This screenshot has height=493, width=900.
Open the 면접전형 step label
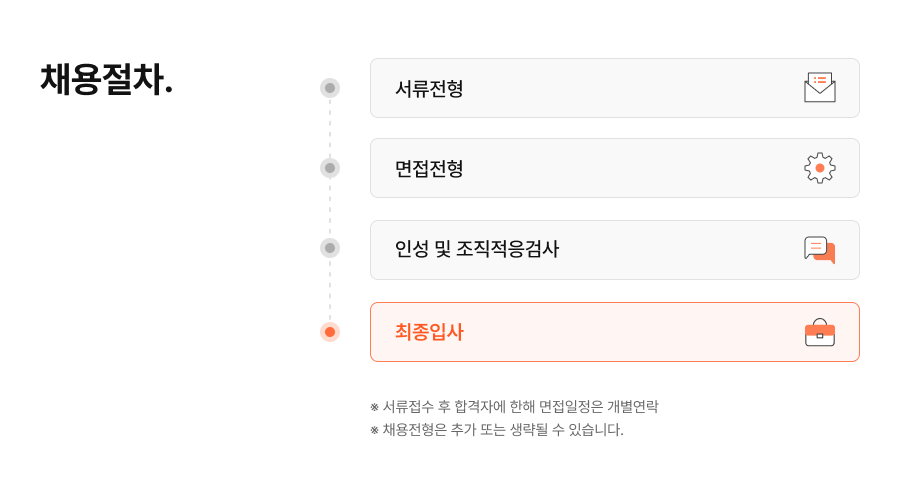tap(429, 169)
